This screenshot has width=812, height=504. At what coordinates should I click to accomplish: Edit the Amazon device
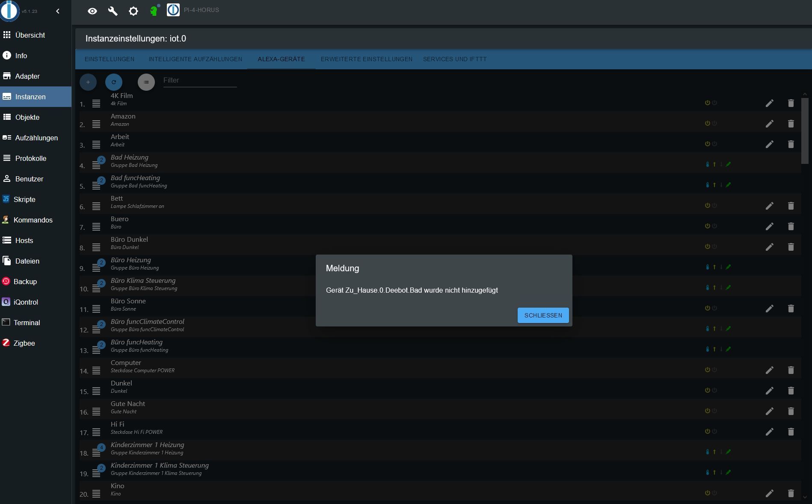(x=769, y=124)
